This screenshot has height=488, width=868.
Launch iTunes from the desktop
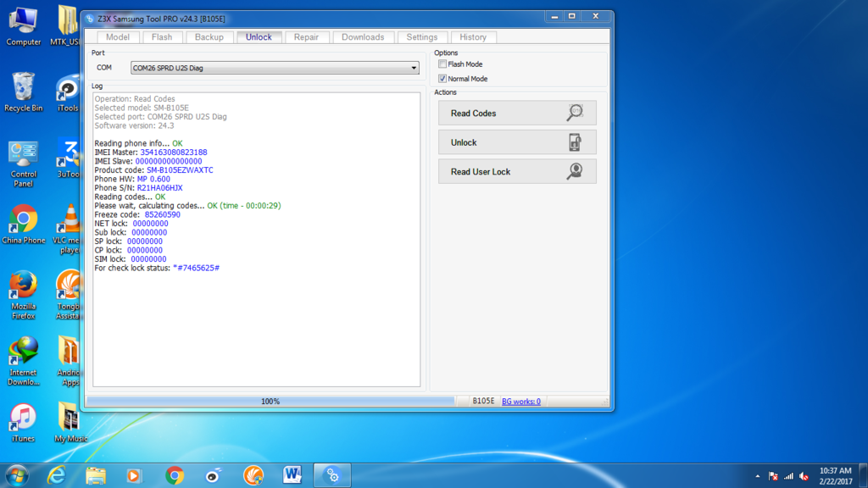(23, 424)
